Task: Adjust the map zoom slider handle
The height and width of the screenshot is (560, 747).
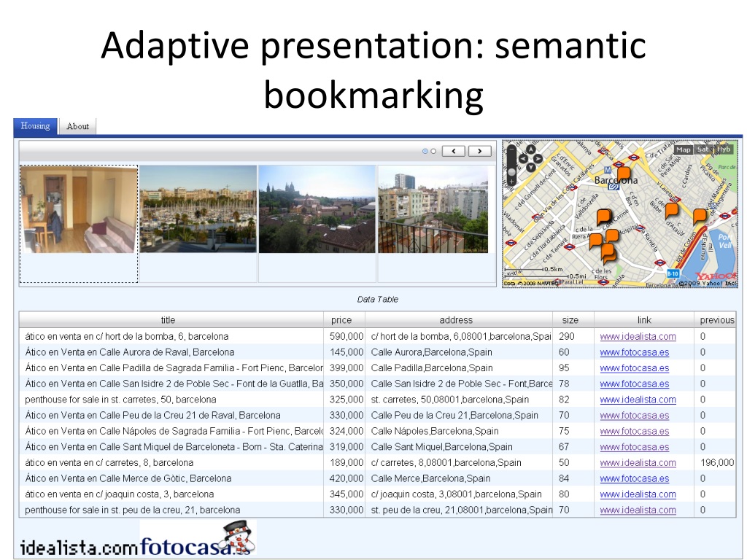Action: coord(511,171)
